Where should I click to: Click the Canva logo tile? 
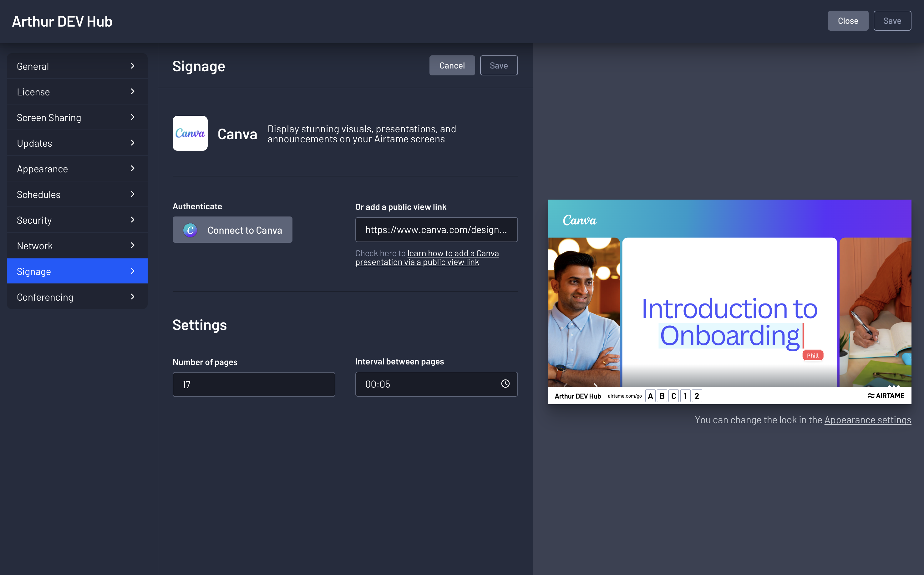[x=190, y=133]
